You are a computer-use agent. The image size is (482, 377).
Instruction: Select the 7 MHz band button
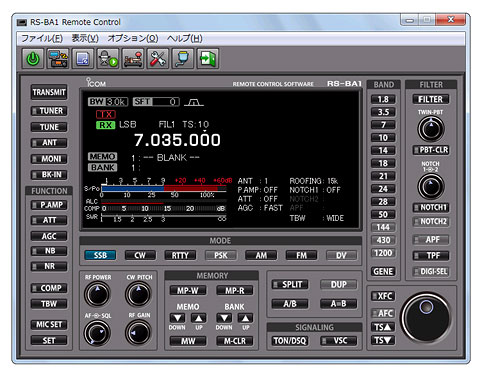(x=383, y=125)
